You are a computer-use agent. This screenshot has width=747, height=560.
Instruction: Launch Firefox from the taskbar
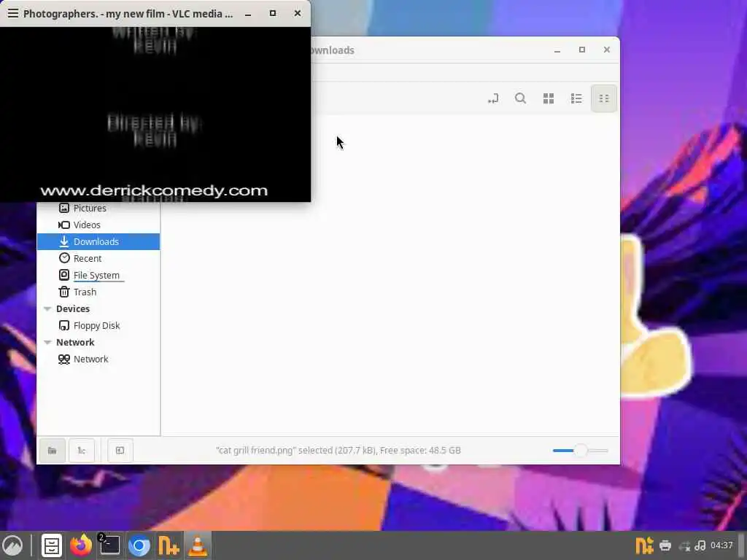81,545
